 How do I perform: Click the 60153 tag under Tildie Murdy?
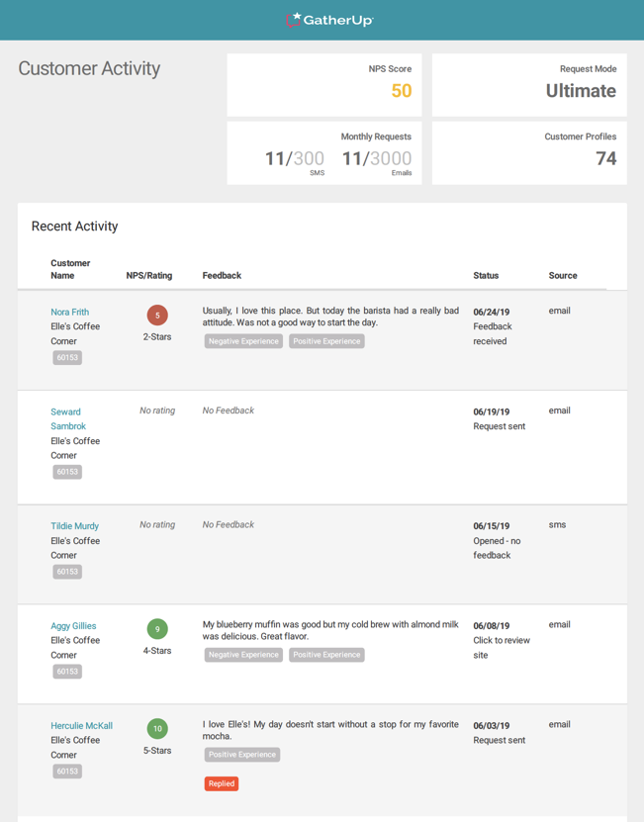coord(67,572)
